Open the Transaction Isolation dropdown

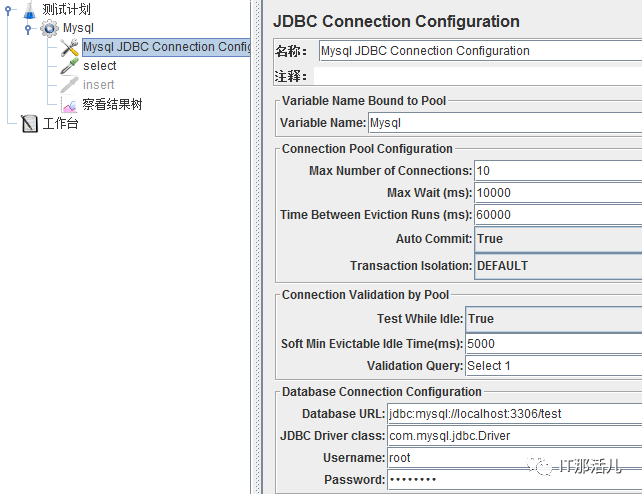click(558, 266)
